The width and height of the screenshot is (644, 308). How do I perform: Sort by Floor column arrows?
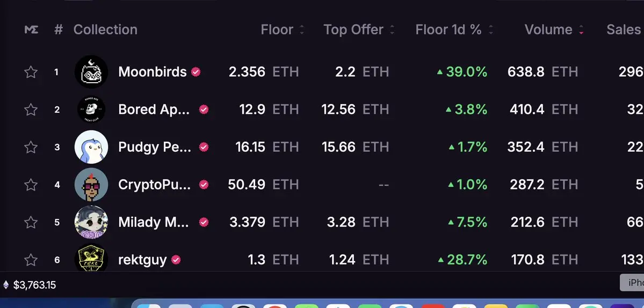pos(302,30)
